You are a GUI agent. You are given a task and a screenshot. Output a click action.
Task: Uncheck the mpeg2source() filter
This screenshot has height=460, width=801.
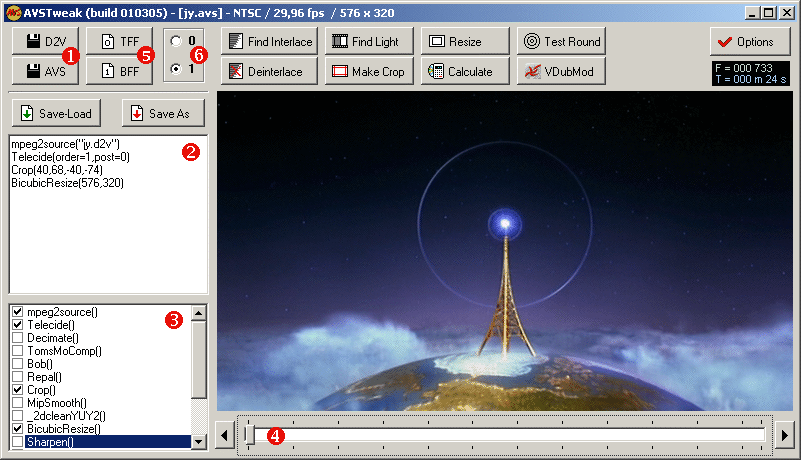(x=17, y=311)
